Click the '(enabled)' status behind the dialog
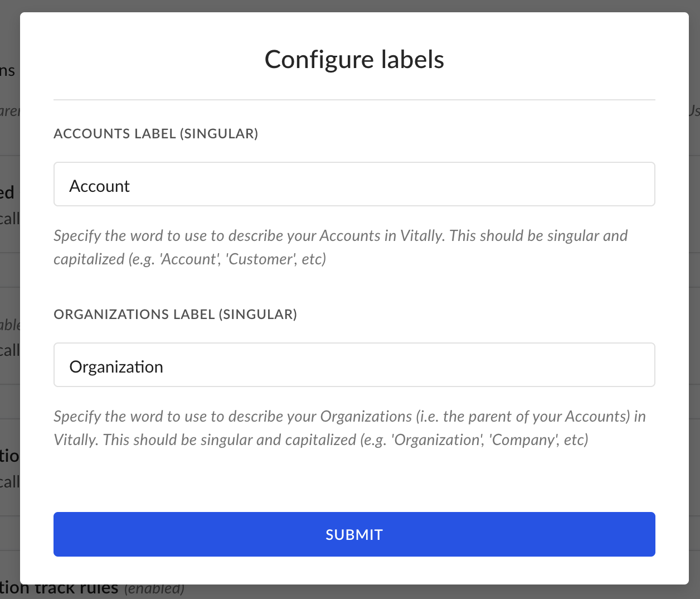This screenshot has width=700, height=599. pos(154,589)
